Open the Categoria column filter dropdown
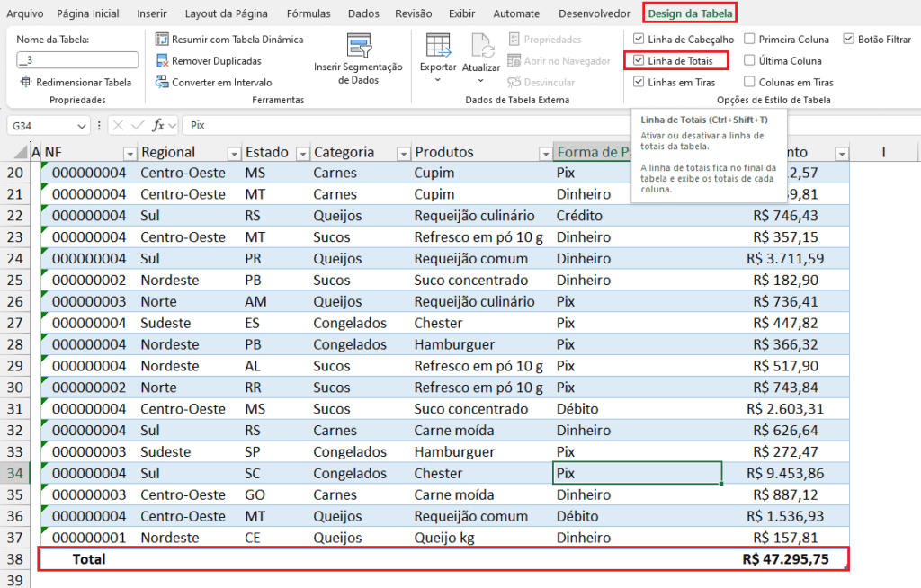The height and width of the screenshot is (588, 921). pos(404,153)
